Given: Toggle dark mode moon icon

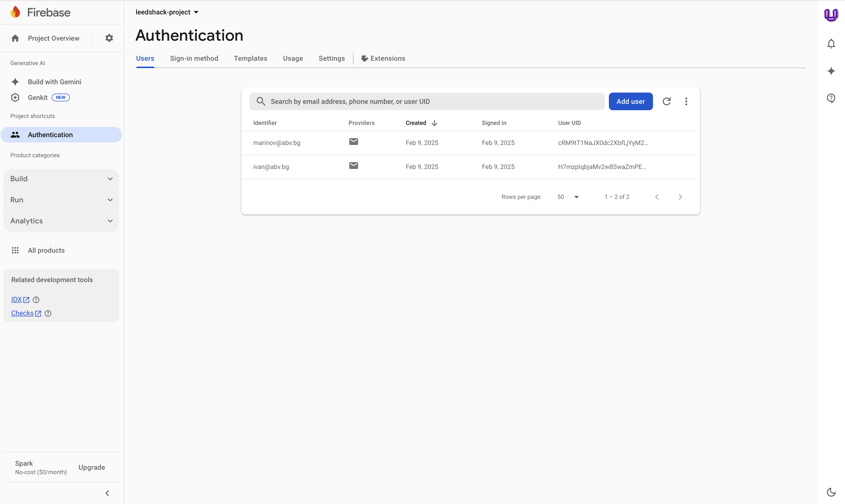Looking at the screenshot, I should pyautogui.click(x=831, y=492).
